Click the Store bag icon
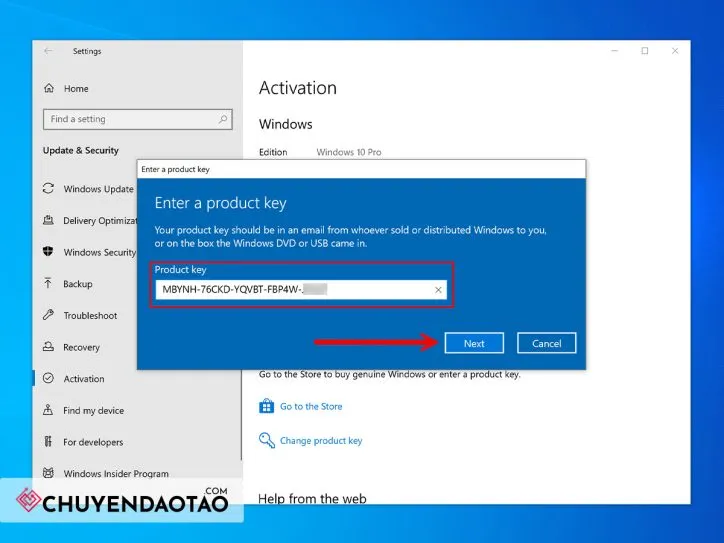This screenshot has width=724, height=543. (x=266, y=406)
